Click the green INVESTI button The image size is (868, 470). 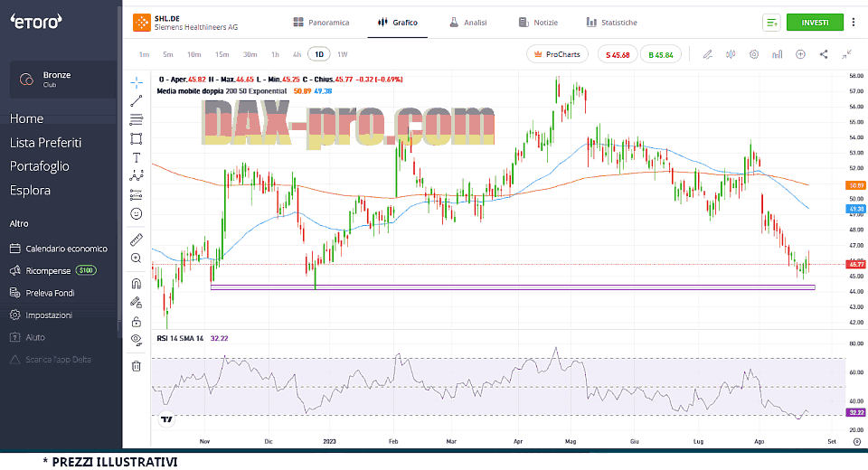pos(815,22)
